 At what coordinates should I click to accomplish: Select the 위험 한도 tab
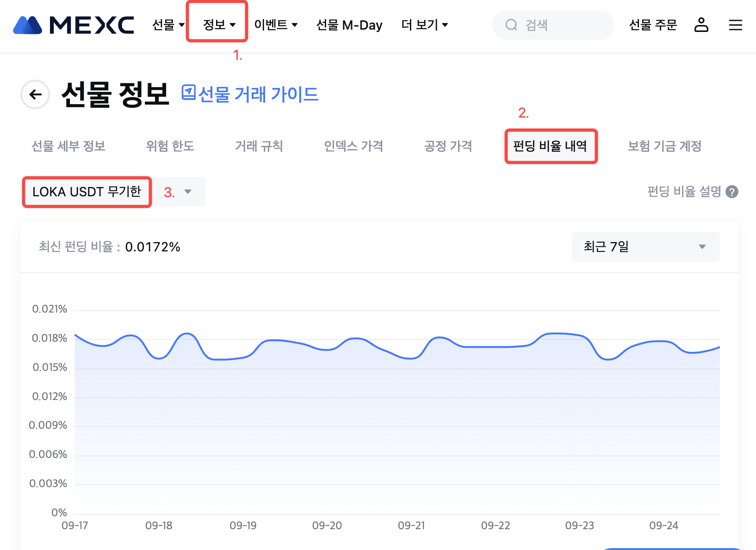pos(170,146)
